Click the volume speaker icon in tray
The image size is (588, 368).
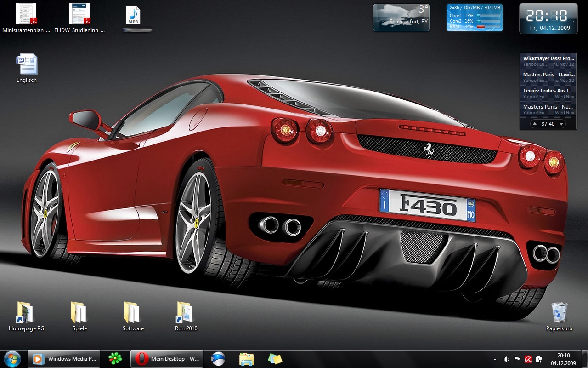[506, 359]
